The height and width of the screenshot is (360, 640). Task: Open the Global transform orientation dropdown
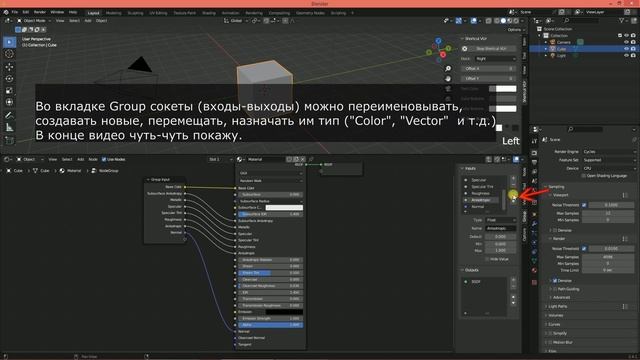[235, 21]
